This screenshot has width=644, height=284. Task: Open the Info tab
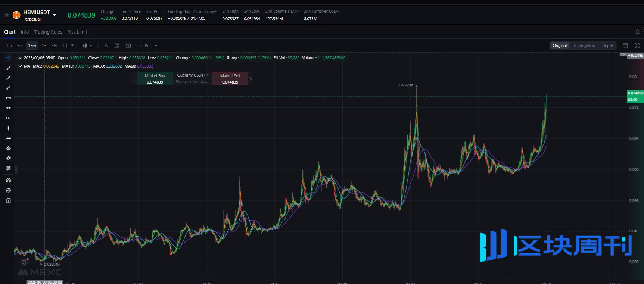pyautogui.click(x=25, y=32)
